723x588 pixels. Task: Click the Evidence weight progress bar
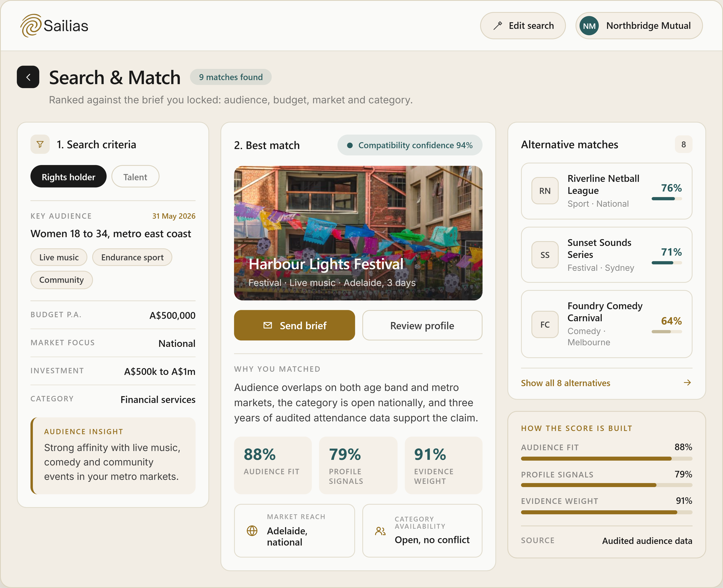click(x=606, y=512)
